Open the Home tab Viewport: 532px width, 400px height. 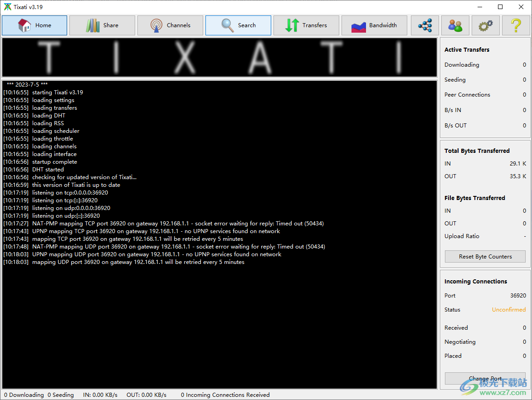pyautogui.click(x=34, y=25)
